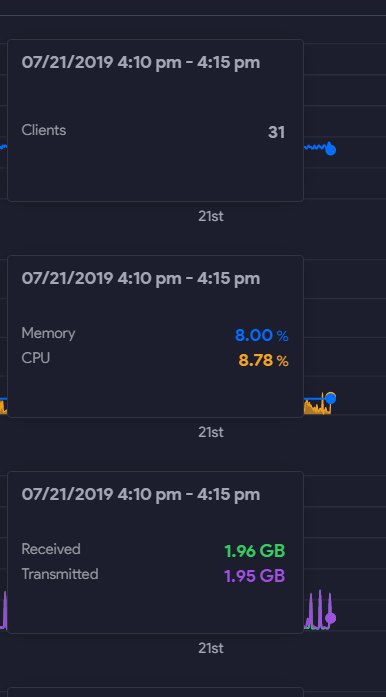Click the Received label in tooltip
386x697 pixels.
(x=51, y=549)
